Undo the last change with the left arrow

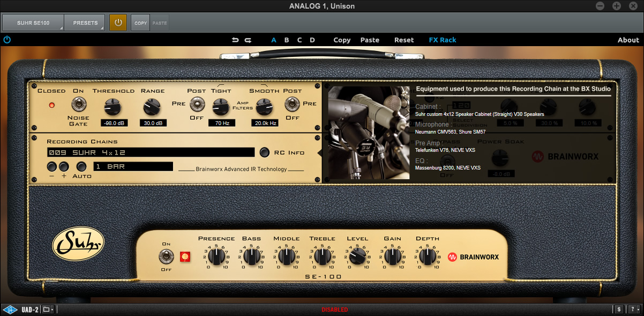(235, 40)
